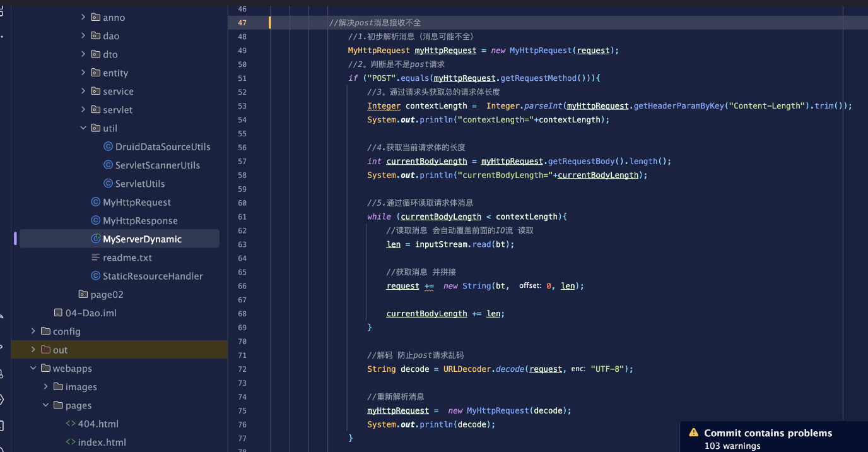Click the ServletUtils class icon
The image size is (868, 452).
click(x=108, y=184)
